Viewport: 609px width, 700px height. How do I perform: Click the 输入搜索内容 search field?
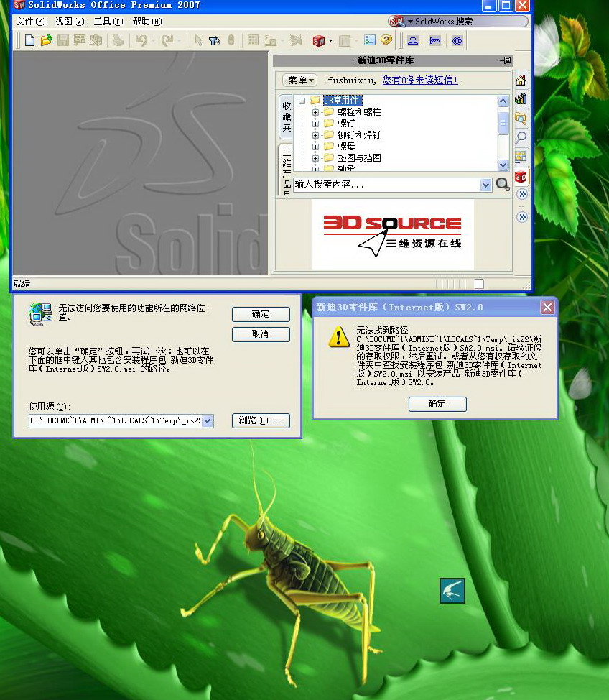[x=387, y=185]
